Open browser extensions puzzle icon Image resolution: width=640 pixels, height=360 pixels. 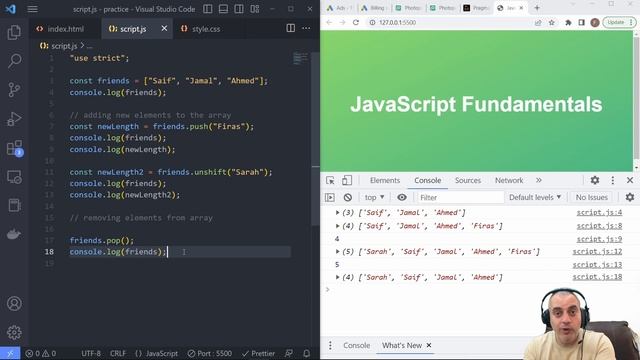(568, 22)
